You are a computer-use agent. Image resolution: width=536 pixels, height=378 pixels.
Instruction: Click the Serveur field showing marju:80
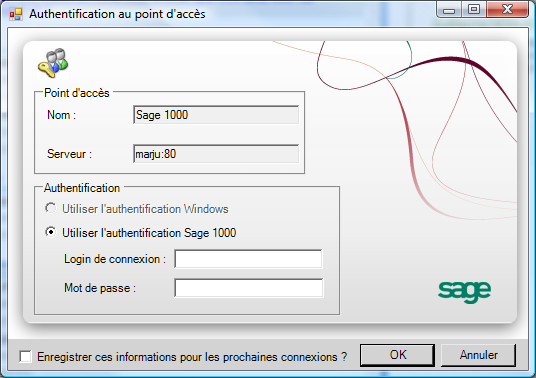(x=216, y=154)
